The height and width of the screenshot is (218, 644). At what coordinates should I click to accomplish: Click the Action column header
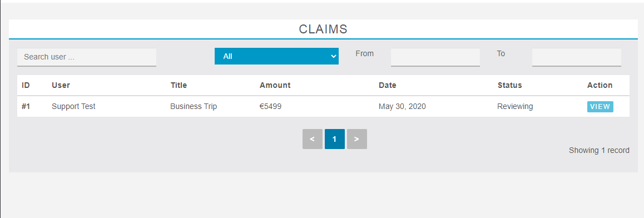click(600, 86)
